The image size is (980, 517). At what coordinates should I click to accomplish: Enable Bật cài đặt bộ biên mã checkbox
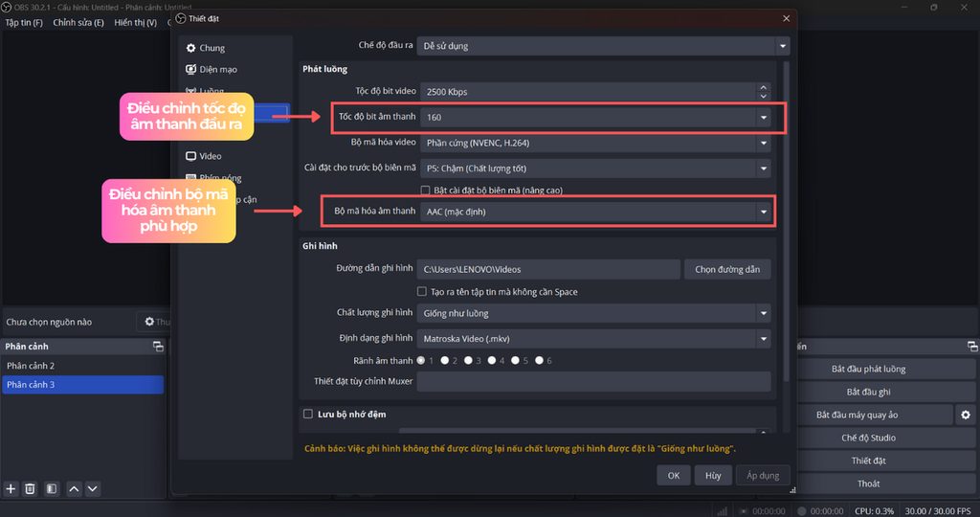[425, 191]
